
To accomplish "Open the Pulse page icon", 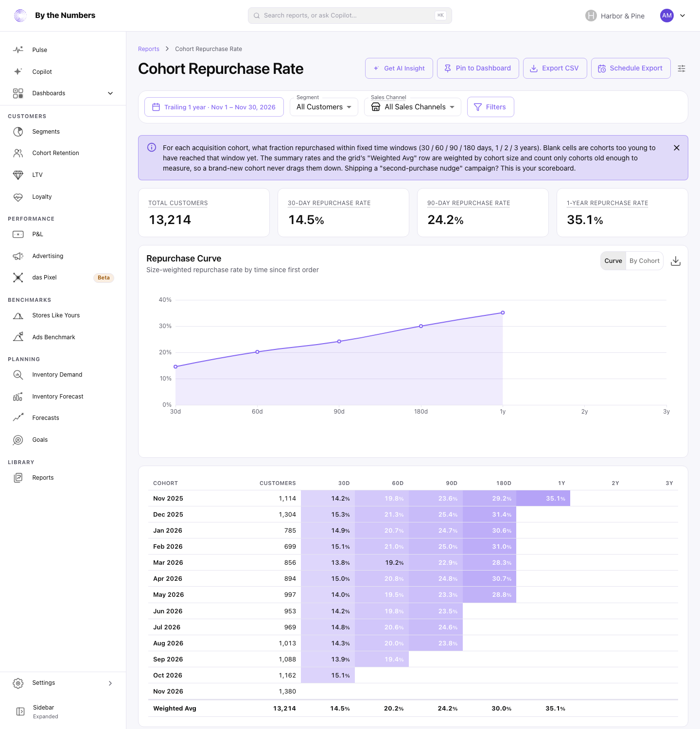I will [18, 50].
